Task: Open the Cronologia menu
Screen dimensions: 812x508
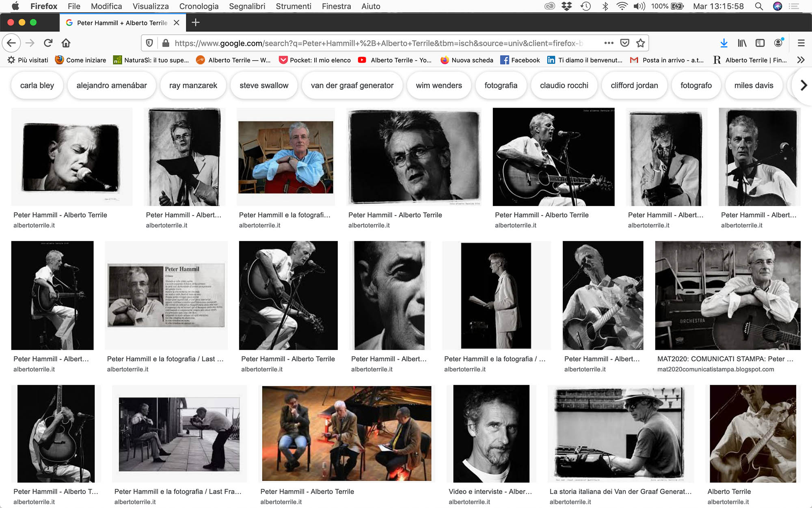Action: (x=199, y=6)
